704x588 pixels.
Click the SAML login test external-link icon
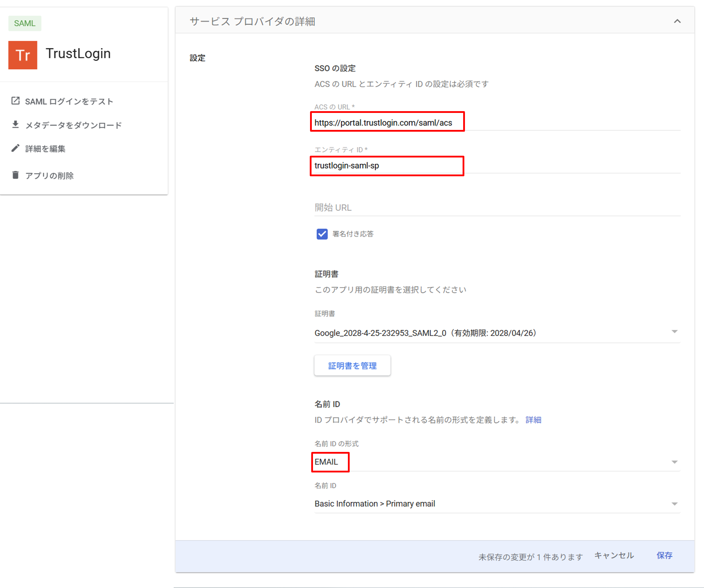click(16, 101)
